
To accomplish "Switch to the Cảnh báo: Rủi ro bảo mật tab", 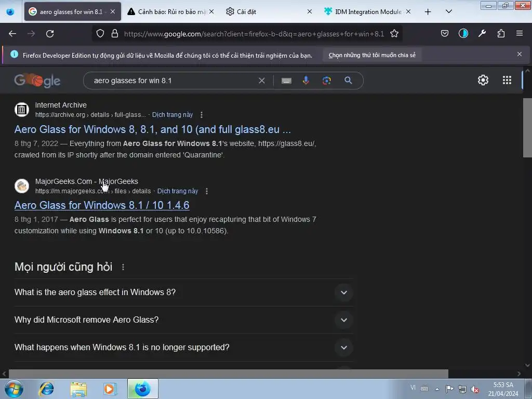I will pos(171,11).
